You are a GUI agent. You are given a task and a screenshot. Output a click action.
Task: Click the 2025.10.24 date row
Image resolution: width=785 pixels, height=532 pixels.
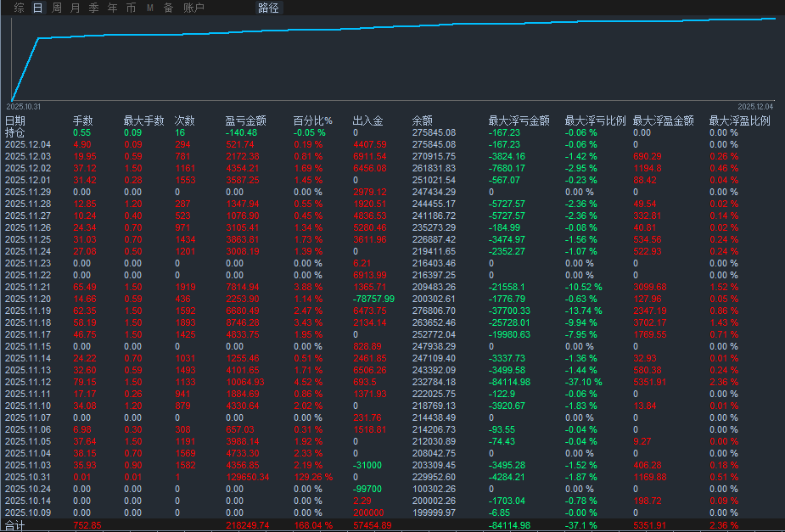pos(27,489)
